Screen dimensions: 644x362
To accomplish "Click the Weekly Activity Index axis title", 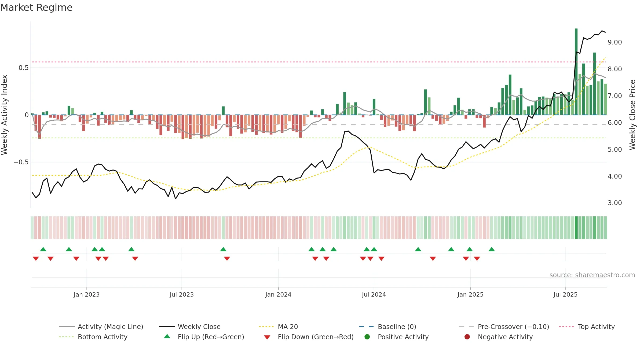I will click(x=4, y=115).
